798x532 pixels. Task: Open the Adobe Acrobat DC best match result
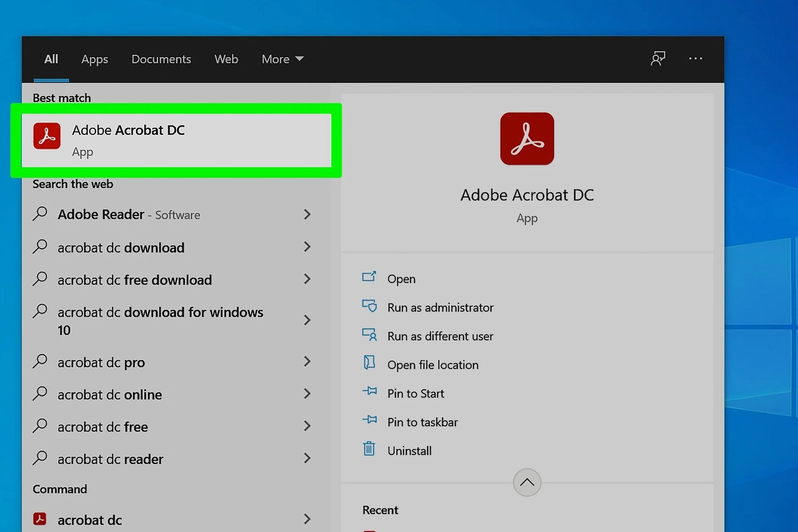176,140
